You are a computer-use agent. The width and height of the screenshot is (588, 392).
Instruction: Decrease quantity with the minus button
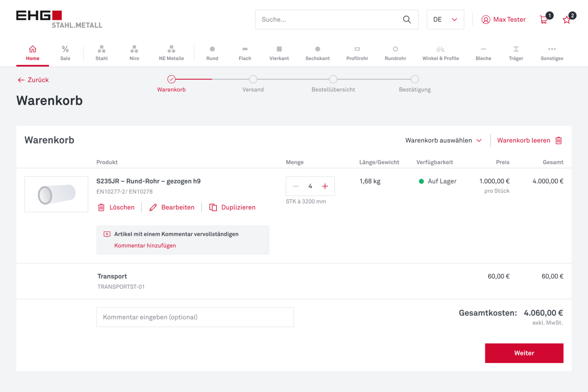click(x=296, y=186)
